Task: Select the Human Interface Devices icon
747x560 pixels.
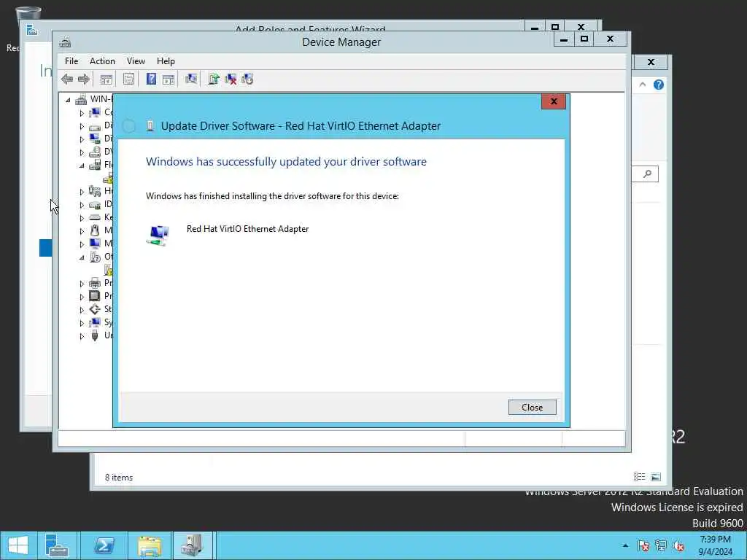Action: tap(95, 191)
